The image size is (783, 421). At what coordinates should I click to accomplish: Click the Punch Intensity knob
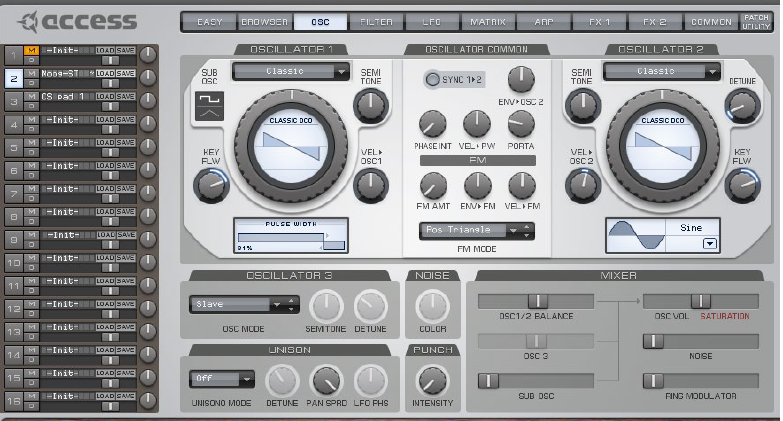tap(432, 381)
